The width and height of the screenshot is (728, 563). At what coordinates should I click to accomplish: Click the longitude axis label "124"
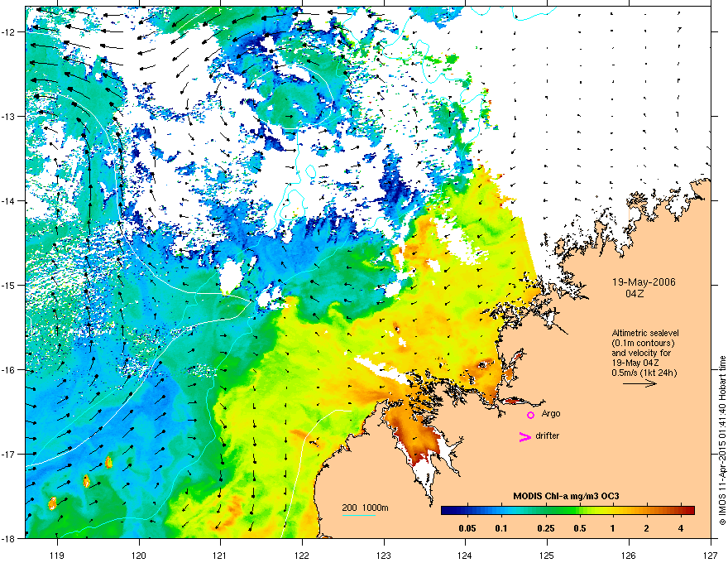tap(466, 555)
